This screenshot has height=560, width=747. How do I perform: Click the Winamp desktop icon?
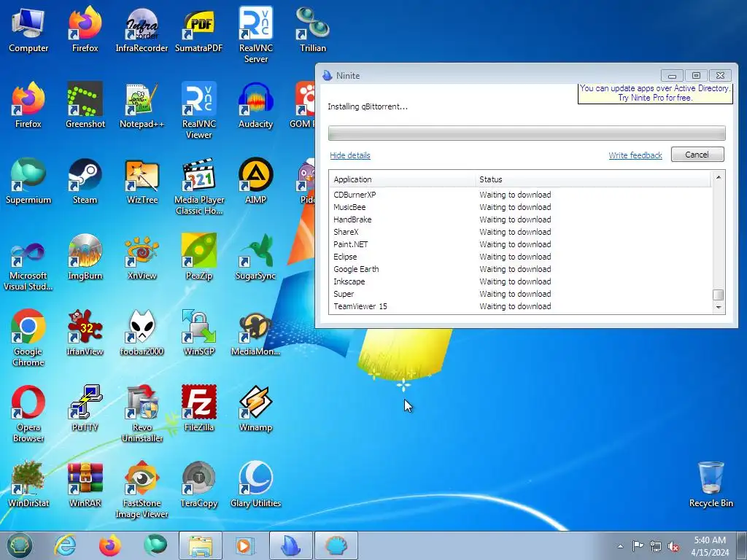256,408
